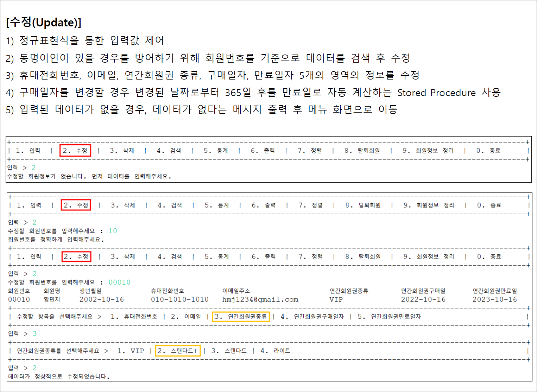Select the member name '황민지'
Screen dimensions: 537x392
[52, 299]
